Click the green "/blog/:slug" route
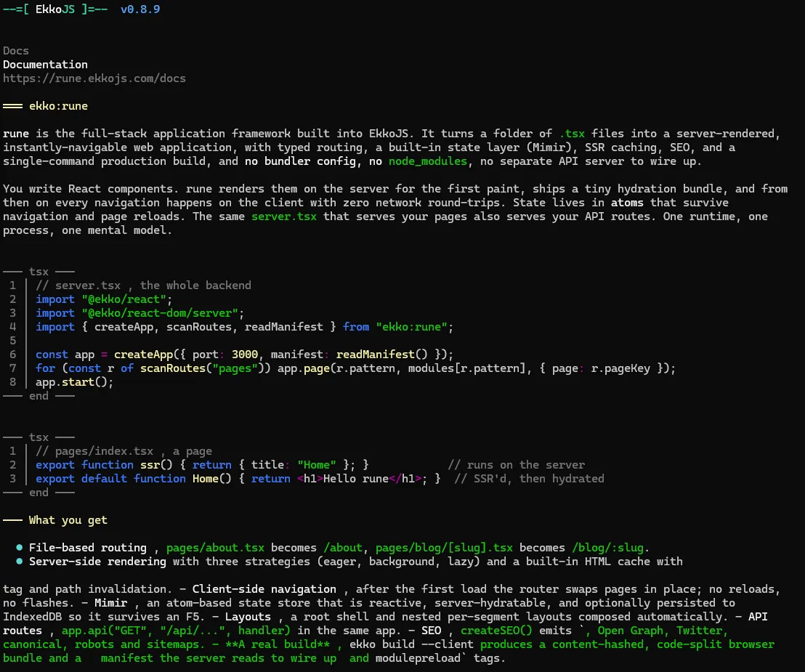 tap(608, 548)
